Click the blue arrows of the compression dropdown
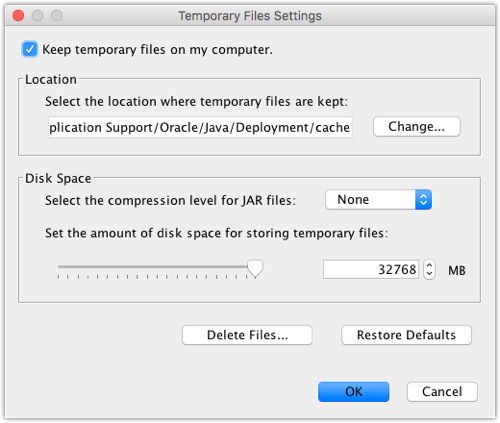The image size is (500, 423). 423,200
